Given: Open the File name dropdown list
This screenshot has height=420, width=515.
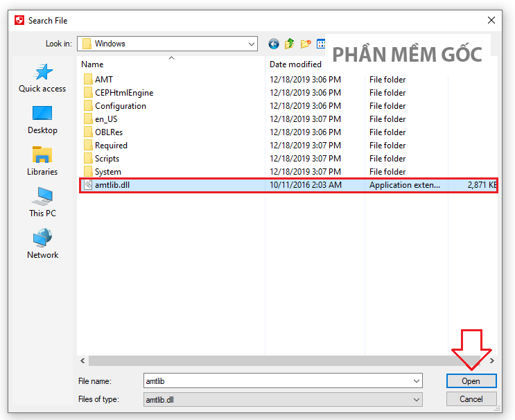Looking at the screenshot, I should [x=416, y=381].
